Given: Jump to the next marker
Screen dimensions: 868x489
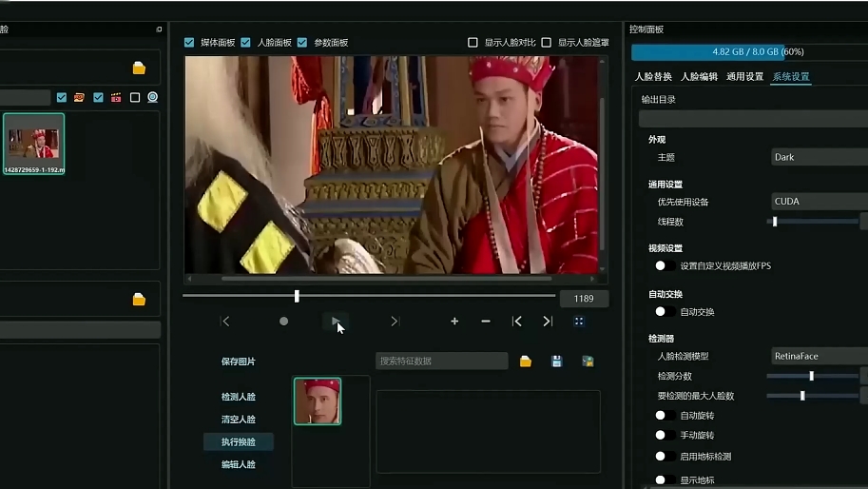Looking at the screenshot, I should coord(548,322).
